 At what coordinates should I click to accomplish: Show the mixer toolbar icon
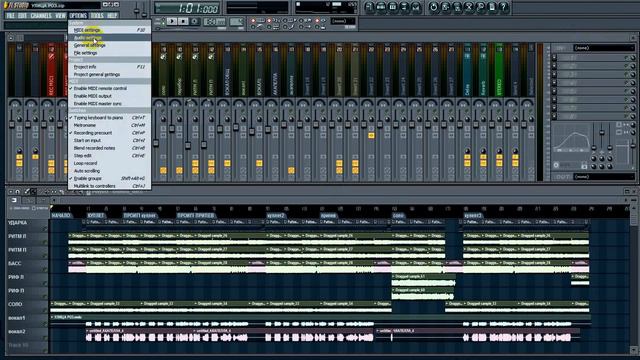416,7
